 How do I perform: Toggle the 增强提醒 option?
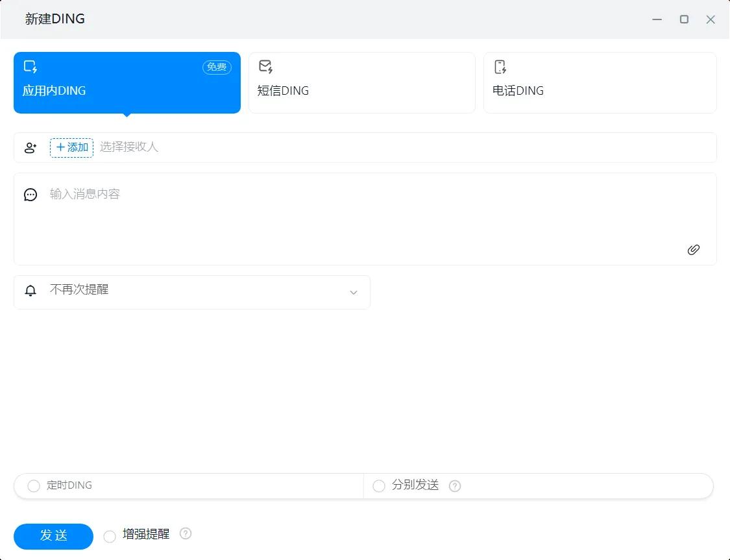110,537
